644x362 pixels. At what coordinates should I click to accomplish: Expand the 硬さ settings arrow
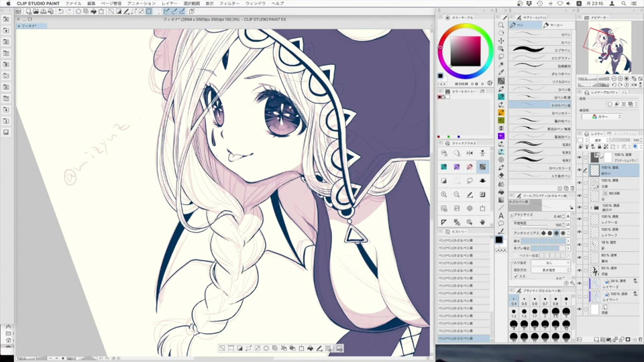click(x=568, y=241)
